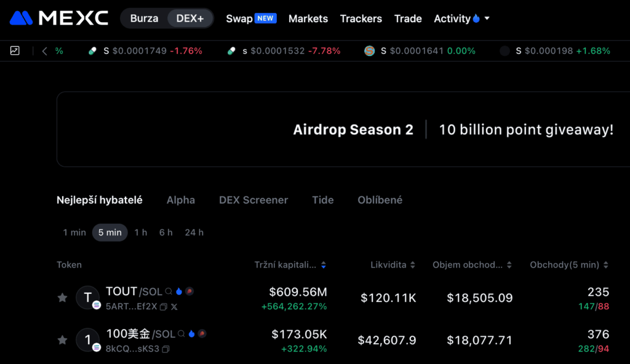Favorite the TOUT token with star

62,298
